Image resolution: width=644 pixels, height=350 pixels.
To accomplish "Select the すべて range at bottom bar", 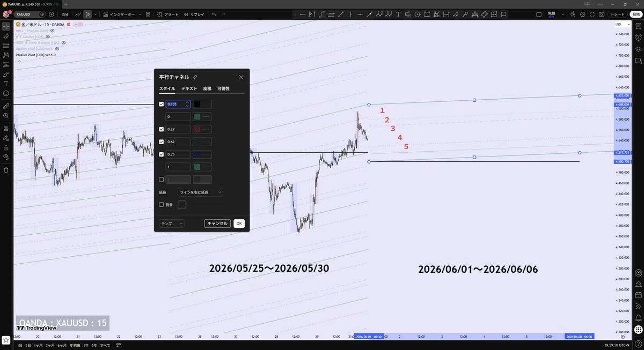I will [105, 345].
